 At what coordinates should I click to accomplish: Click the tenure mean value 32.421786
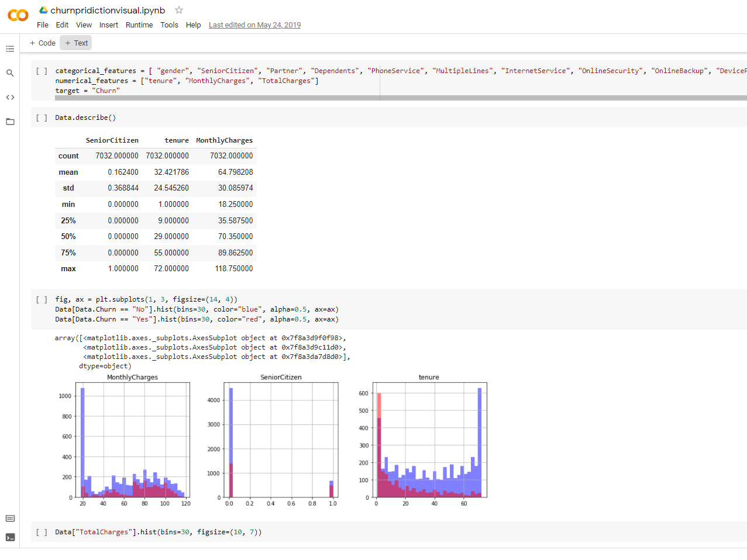tap(171, 172)
